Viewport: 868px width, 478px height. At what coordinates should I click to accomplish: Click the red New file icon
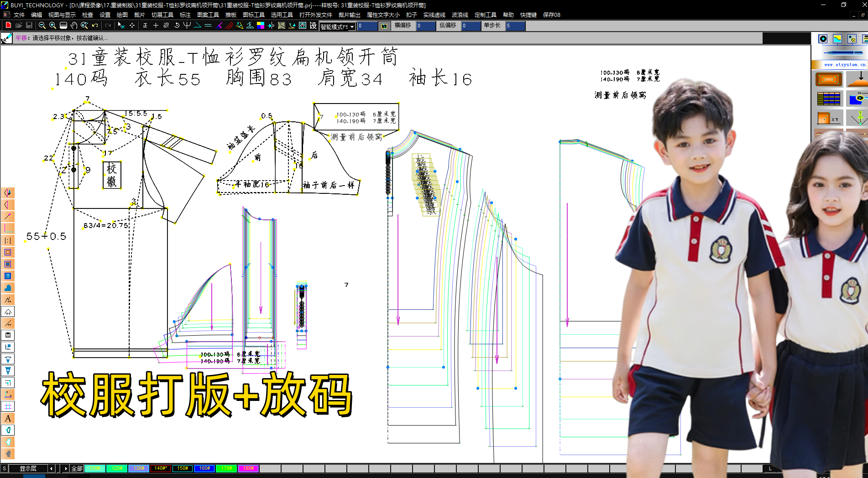coord(8,26)
